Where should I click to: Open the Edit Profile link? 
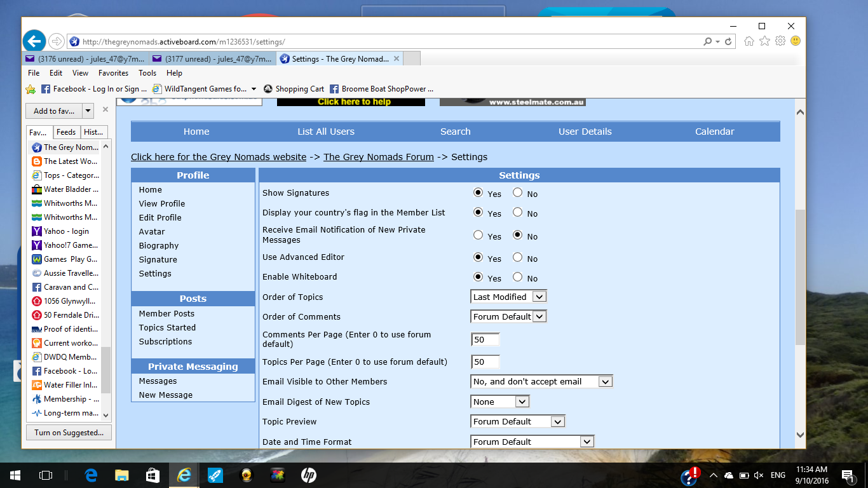tap(160, 217)
